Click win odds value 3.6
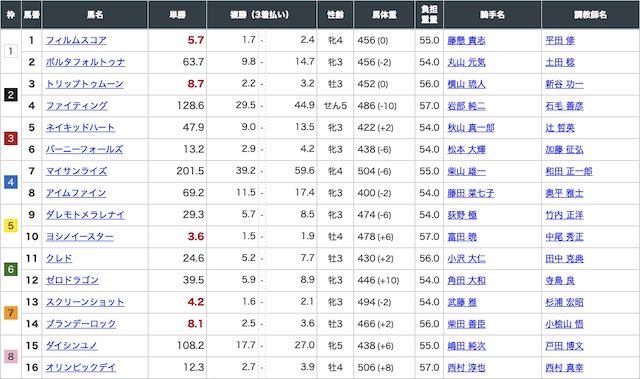The image size is (640, 379). 196,237
